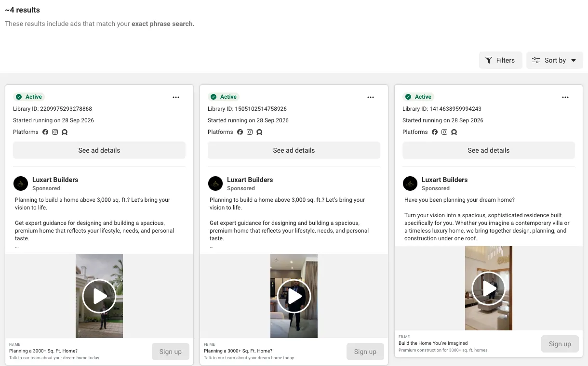This screenshot has height=366, width=588.
Task: Select Facebook platform icon for ad ending 8926
Action: (x=240, y=132)
